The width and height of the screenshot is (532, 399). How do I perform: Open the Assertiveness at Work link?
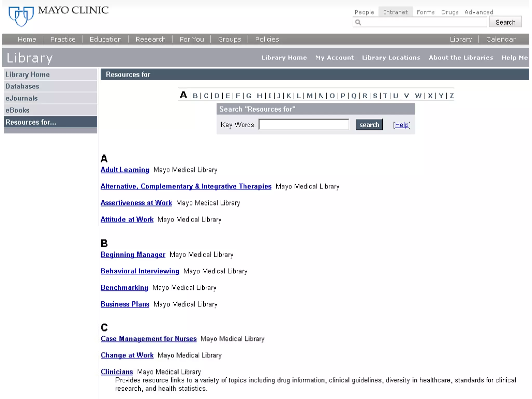[136, 203]
